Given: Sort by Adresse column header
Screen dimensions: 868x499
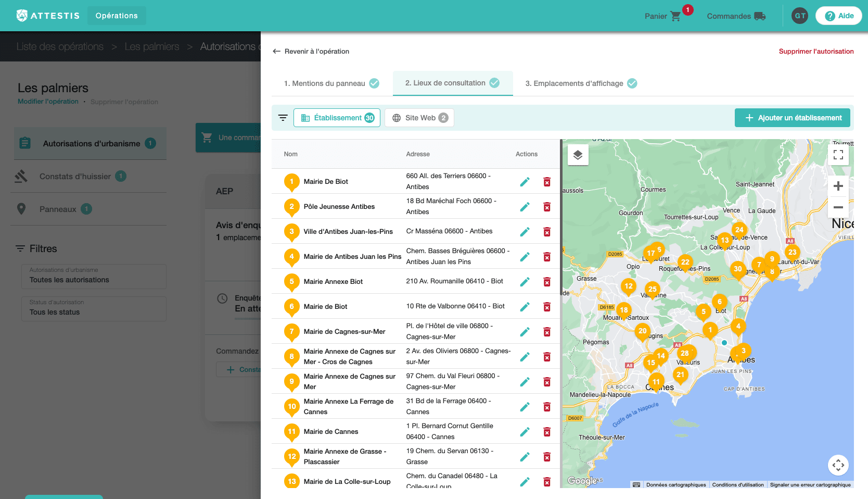Looking at the screenshot, I should [418, 154].
